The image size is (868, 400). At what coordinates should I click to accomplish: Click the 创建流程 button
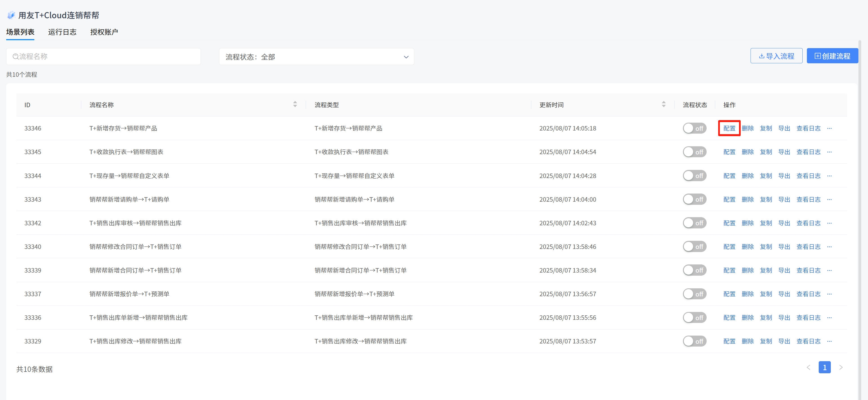(832, 56)
